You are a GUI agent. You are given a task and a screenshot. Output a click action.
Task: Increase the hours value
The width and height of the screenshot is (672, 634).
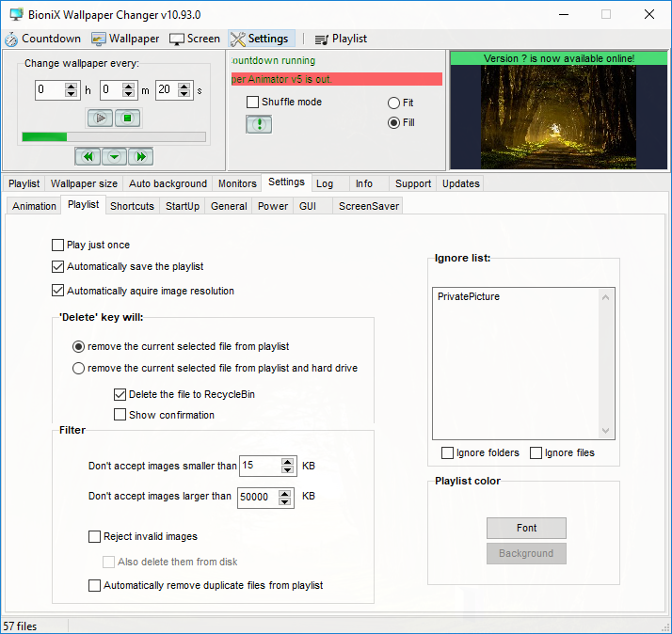72,87
